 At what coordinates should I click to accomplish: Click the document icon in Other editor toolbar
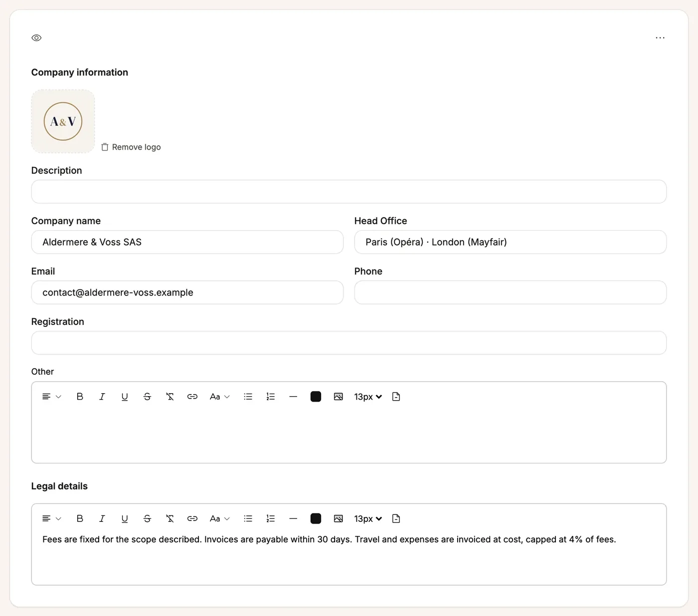click(396, 397)
